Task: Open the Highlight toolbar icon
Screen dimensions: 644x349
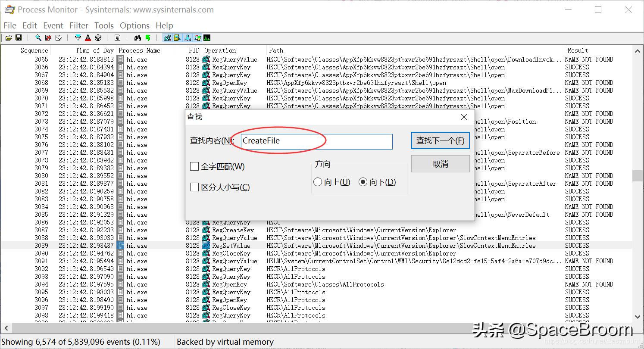Action: click(x=88, y=38)
